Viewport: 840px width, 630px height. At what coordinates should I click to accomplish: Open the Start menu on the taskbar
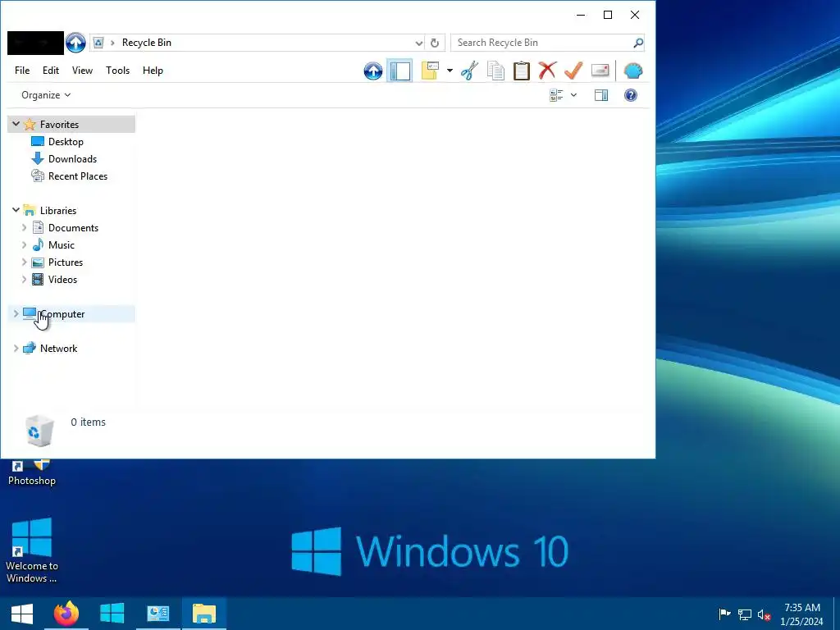pos(22,614)
